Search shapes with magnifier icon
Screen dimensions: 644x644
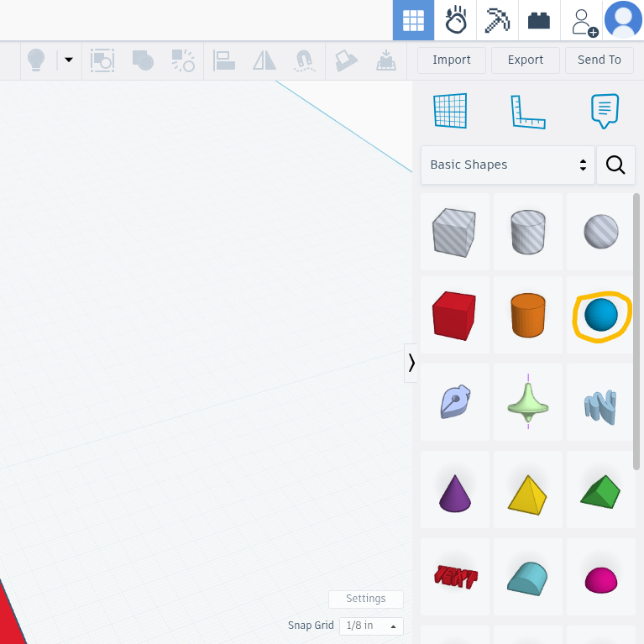pyautogui.click(x=615, y=165)
